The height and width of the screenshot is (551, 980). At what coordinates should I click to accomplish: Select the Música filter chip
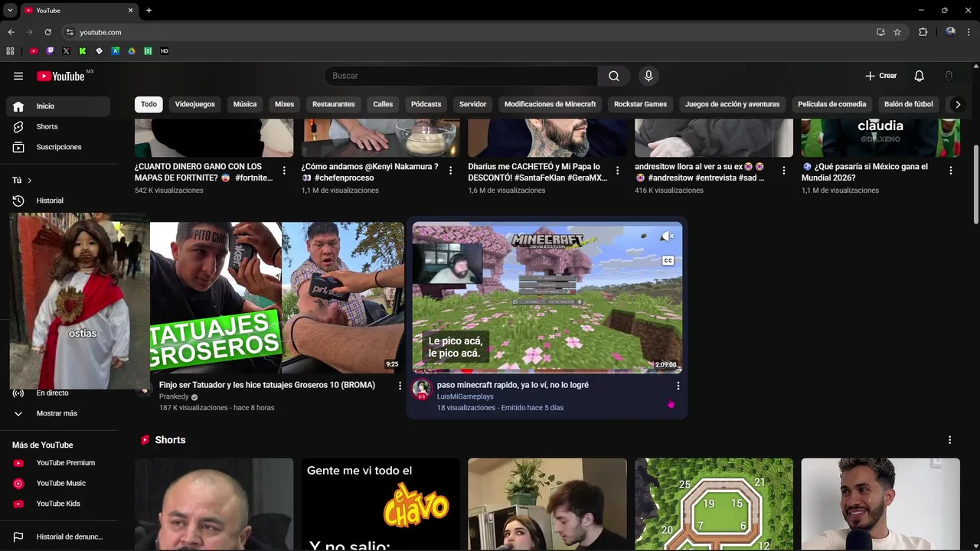tap(245, 104)
